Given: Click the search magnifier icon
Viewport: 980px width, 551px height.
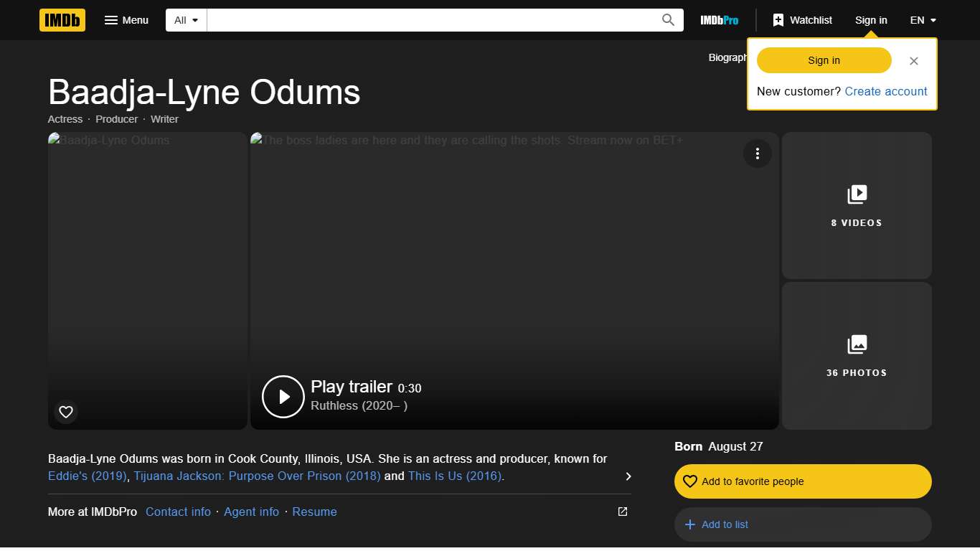Looking at the screenshot, I should (x=667, y=20).
